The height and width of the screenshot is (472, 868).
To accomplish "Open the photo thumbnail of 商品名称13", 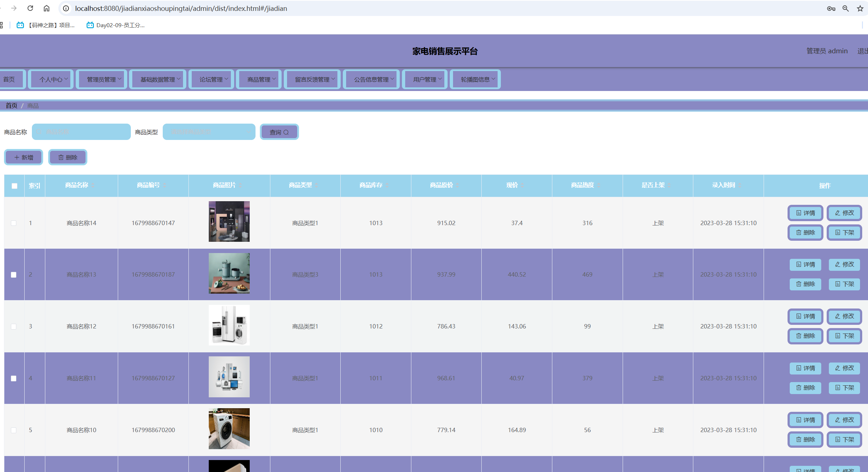I will (x=229, y=273).
